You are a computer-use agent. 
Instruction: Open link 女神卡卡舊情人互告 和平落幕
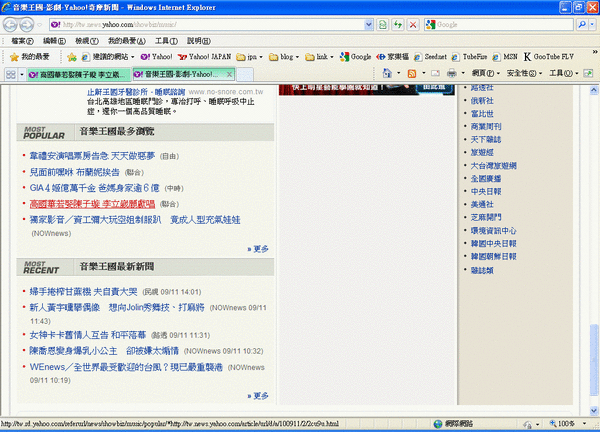88,335
